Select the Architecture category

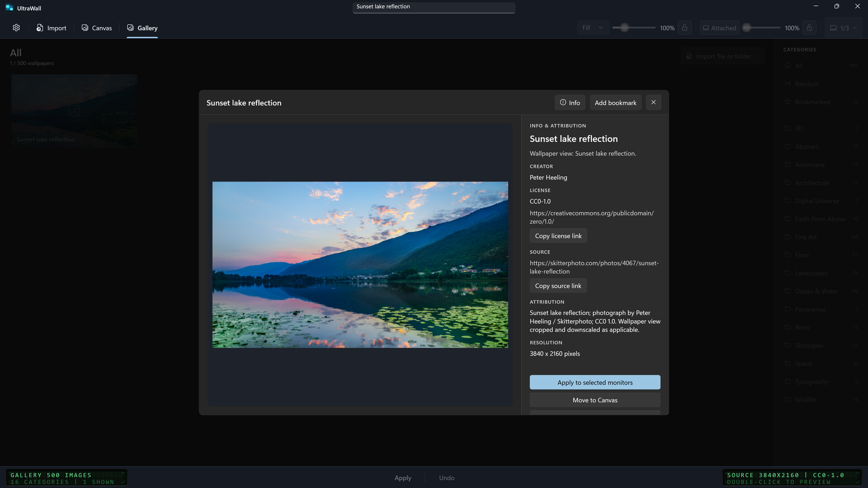pyautogui.click(x=821, y=183)
